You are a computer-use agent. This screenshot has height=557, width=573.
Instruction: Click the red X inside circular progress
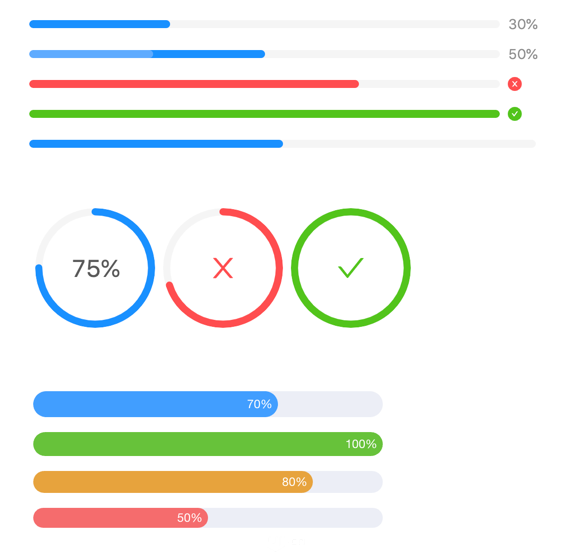coord(223,268)
